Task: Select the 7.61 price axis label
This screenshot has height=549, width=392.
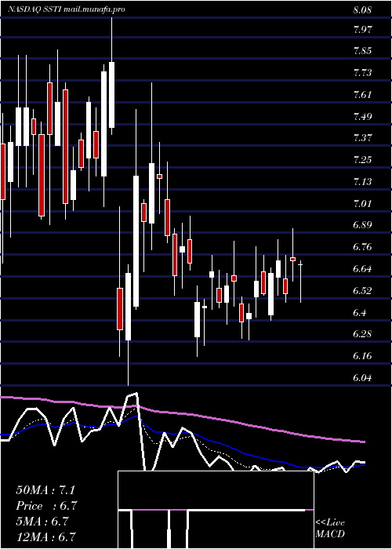Action: [362, 95]
